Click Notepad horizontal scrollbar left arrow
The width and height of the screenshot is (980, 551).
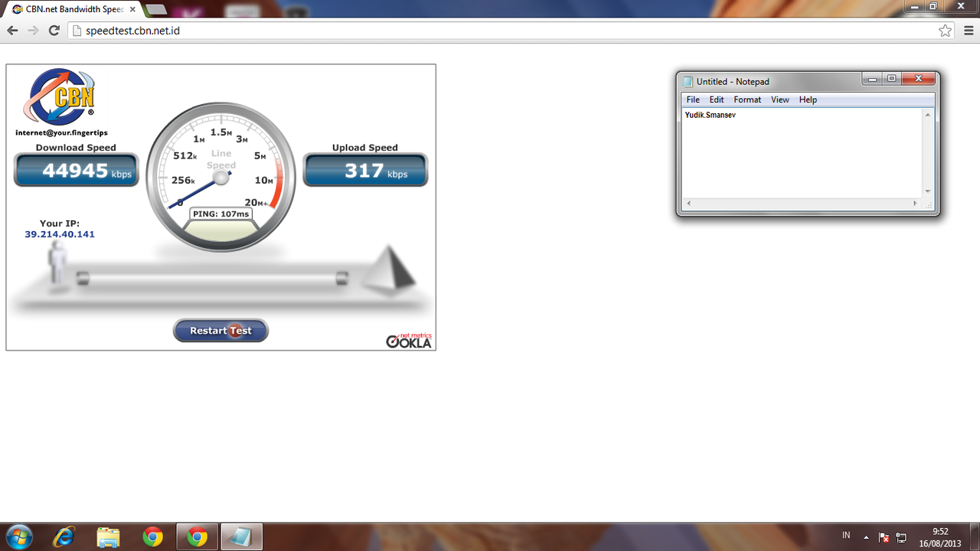coord(688,204)
